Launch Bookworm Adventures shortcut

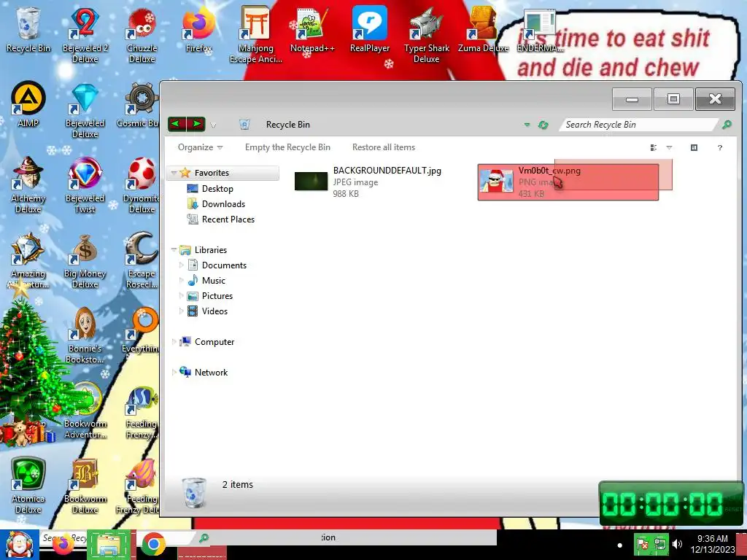[x=85, y=411]
